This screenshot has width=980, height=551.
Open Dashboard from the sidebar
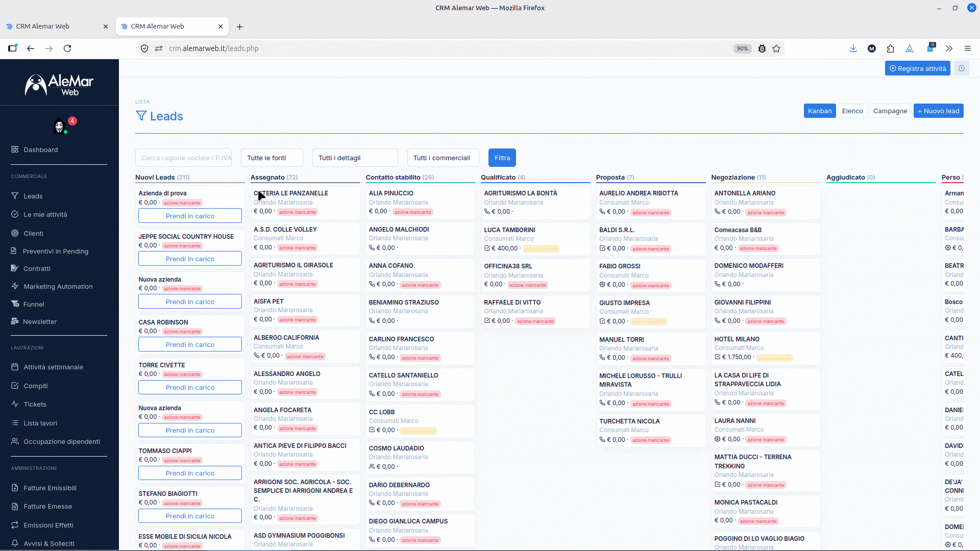[40, 149]
